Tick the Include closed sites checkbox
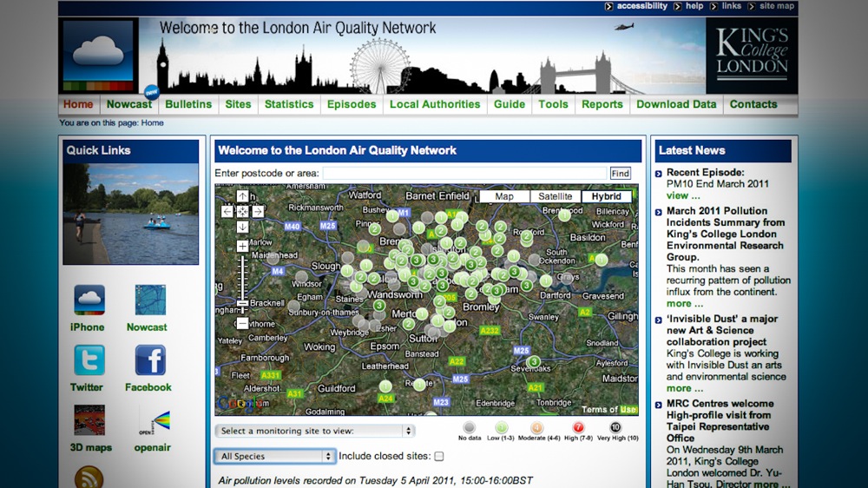The width and height of the screenshot is (868, 488). 439,456
